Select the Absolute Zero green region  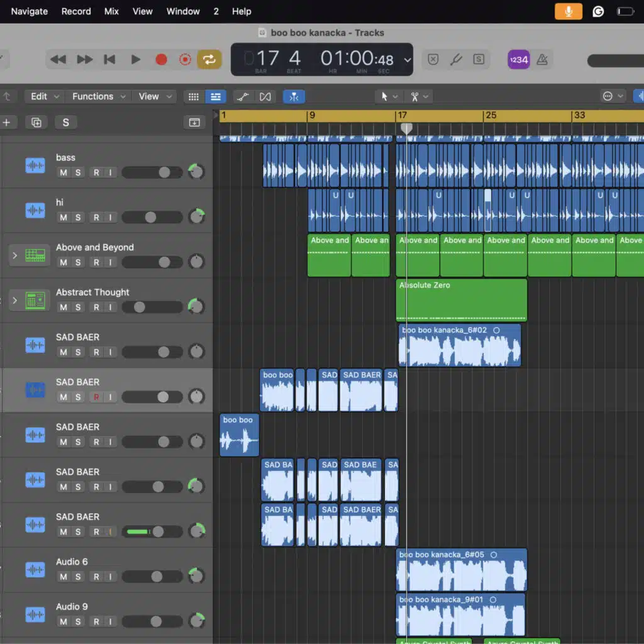(461, 300)
